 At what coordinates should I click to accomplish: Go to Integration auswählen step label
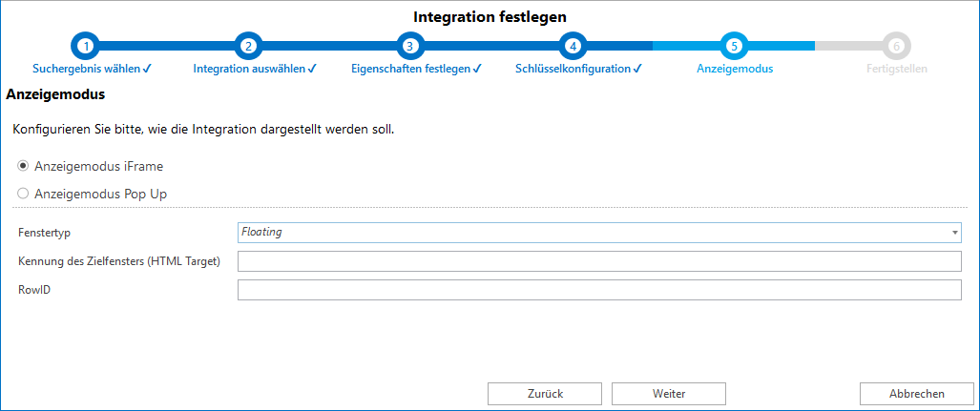[254, 70]
